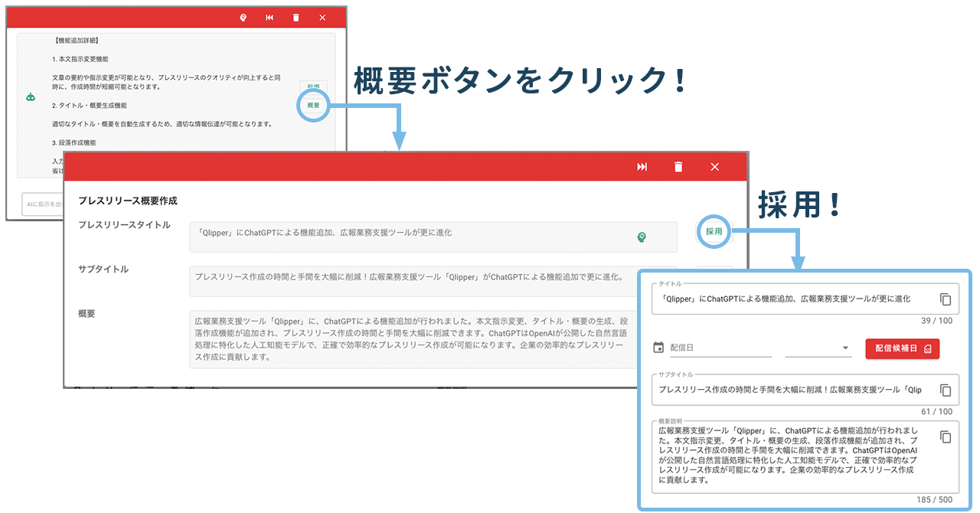Click the skip-back icon in chat window header
980x513 pixels.
point(269,18)
